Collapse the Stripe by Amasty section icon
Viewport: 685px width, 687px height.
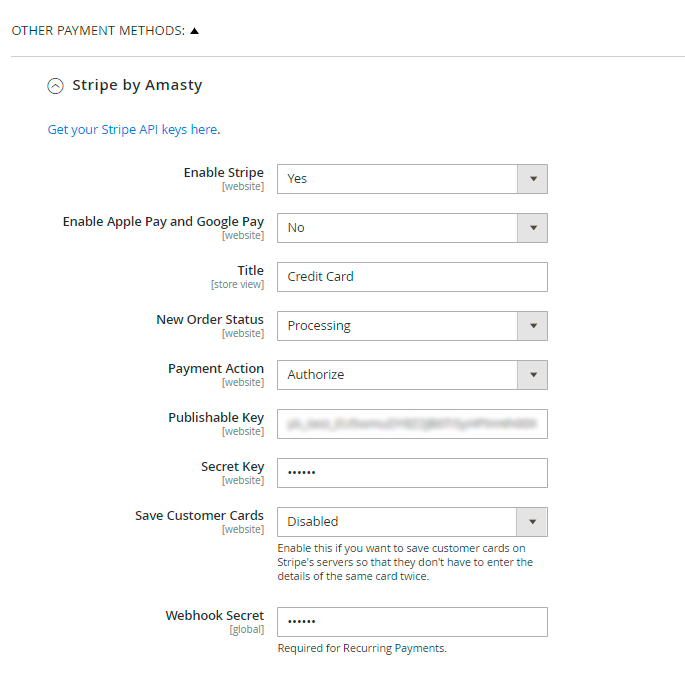[x=55, y=86]
